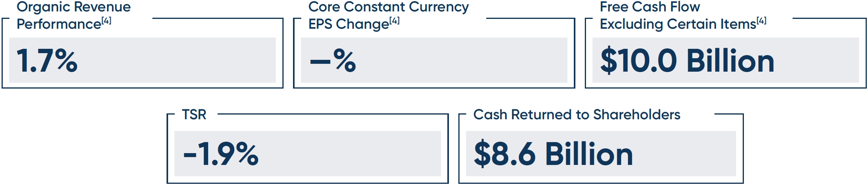Select the $10.0 Billion figure
This screenshot has height=185, width=868.
[x=687, y=61]
